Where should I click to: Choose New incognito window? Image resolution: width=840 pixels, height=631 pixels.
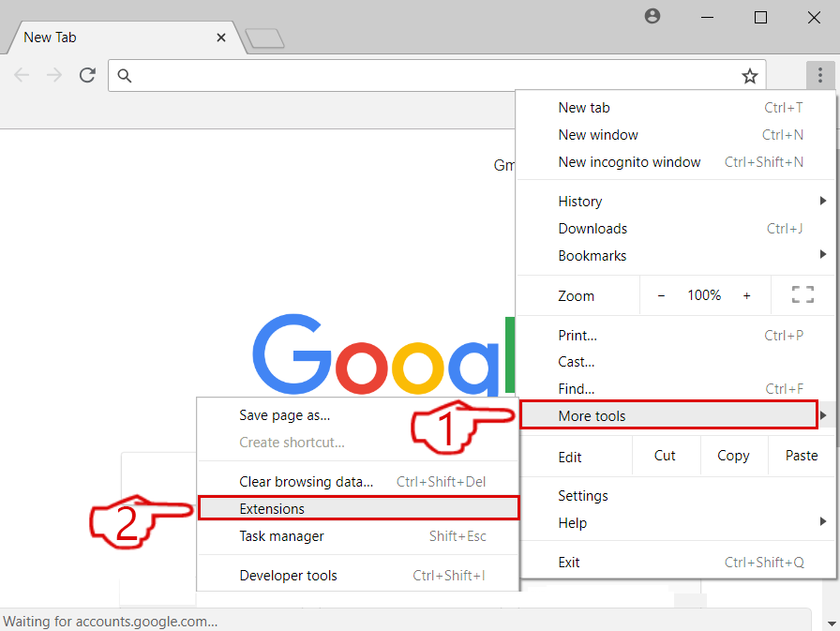tap(629, 161)
